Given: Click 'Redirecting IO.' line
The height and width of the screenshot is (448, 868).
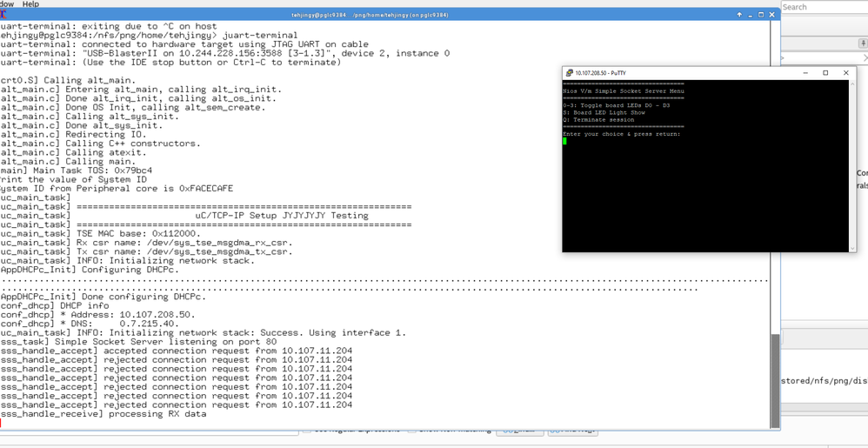Looking at the screenshot, I should pos(73,135).
